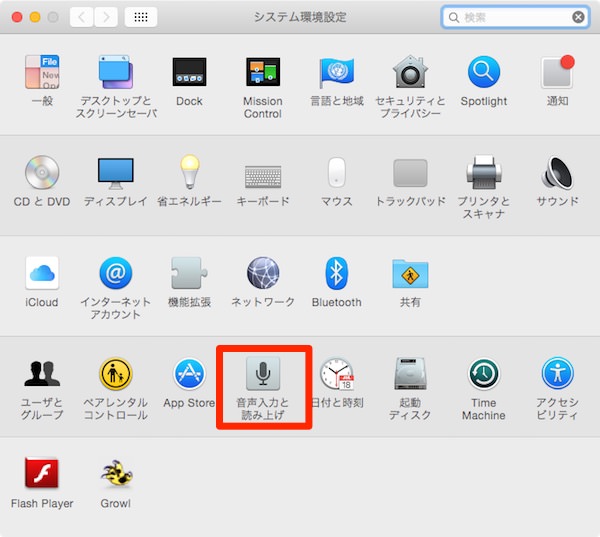Open 共有 (Sharing) preferences

pos(410,274)
